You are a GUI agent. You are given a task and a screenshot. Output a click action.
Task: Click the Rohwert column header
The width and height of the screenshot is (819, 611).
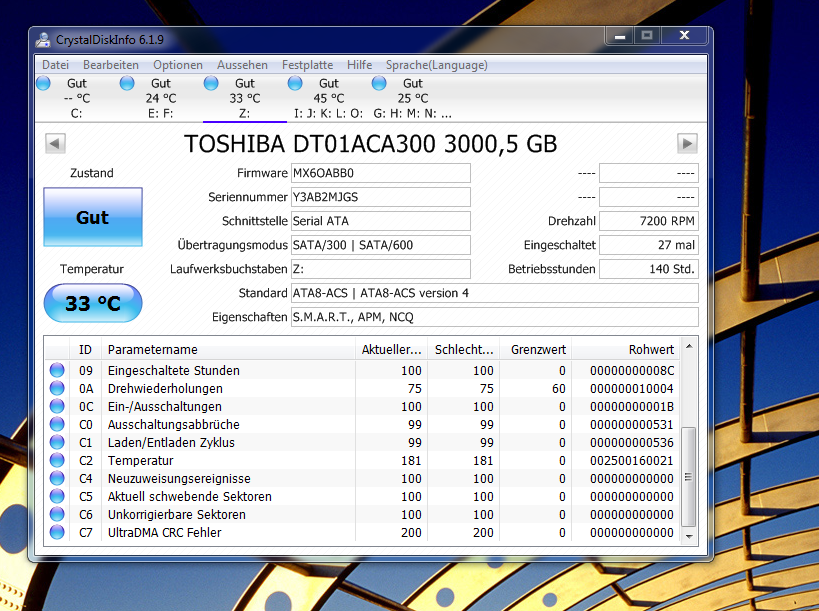click(x=626, y=349)
